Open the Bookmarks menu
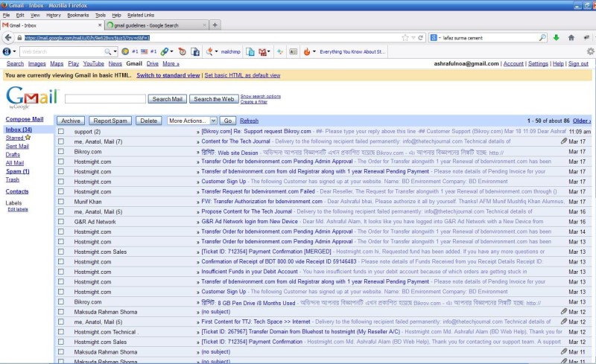Screen dimensions: 596x364 point(77,15)
